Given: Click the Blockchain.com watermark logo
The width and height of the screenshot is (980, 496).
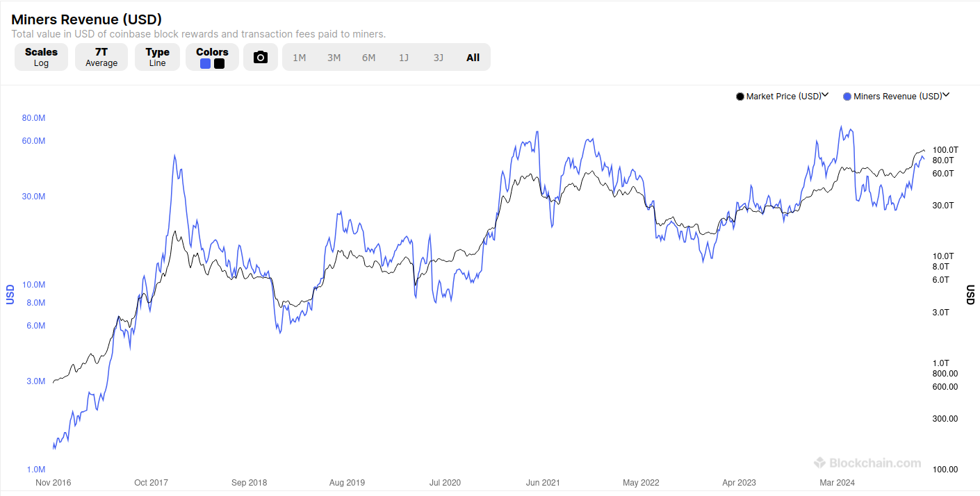Looking at the screenshot, I should click(x=867, y=463).
